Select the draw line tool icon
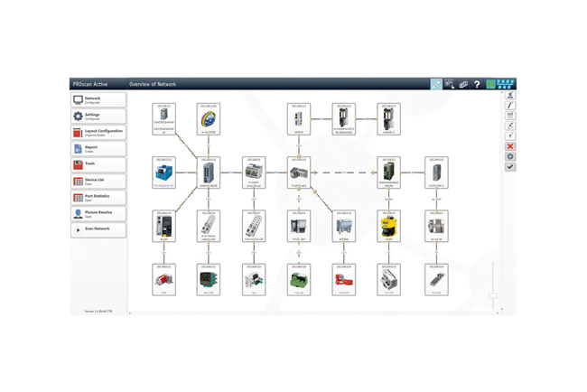The height and width of the screenshot is (392, 587). pyautogui.click(x=510, y=106)
